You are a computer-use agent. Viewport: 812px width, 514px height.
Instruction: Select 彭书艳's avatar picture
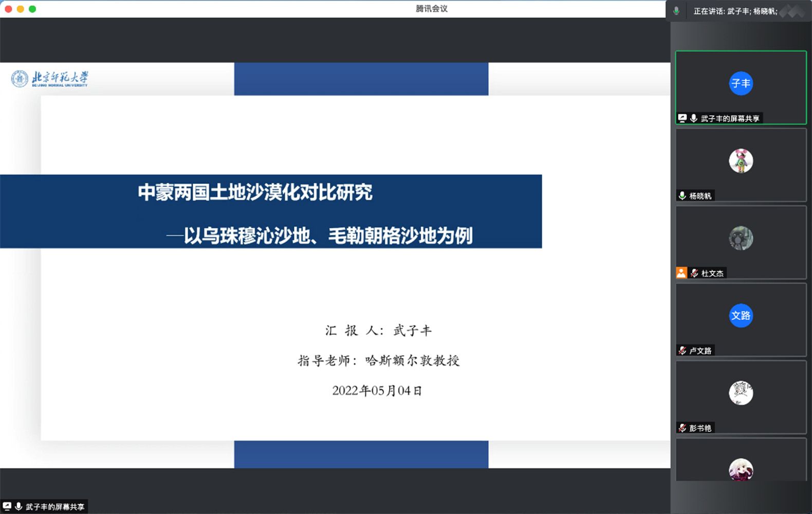coord(741,393)
